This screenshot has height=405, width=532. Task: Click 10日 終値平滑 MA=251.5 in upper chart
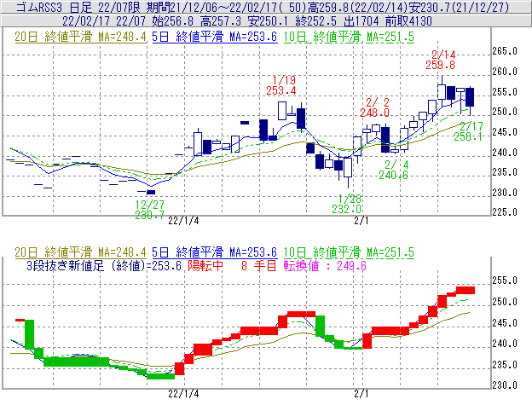[349, 37]
